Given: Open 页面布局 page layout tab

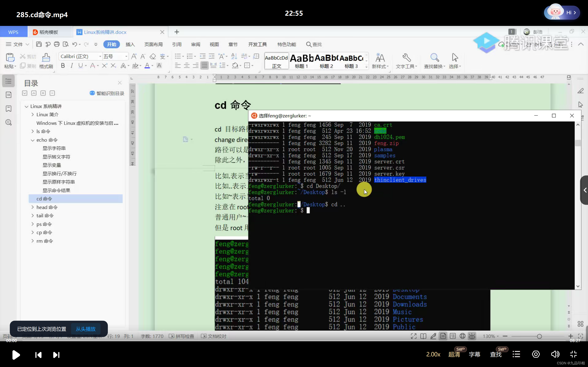Looking at the screenshot, I should tap(153, 44).
